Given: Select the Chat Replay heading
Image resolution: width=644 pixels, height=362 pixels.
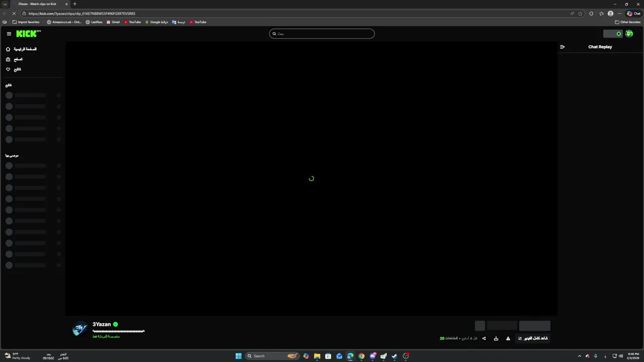Looking at the screenshot, I should tap(600, 47).
